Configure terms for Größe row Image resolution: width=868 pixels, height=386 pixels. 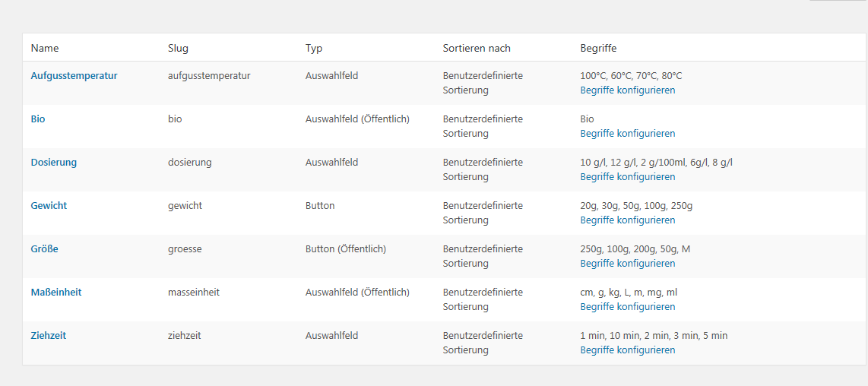point(628,263)
